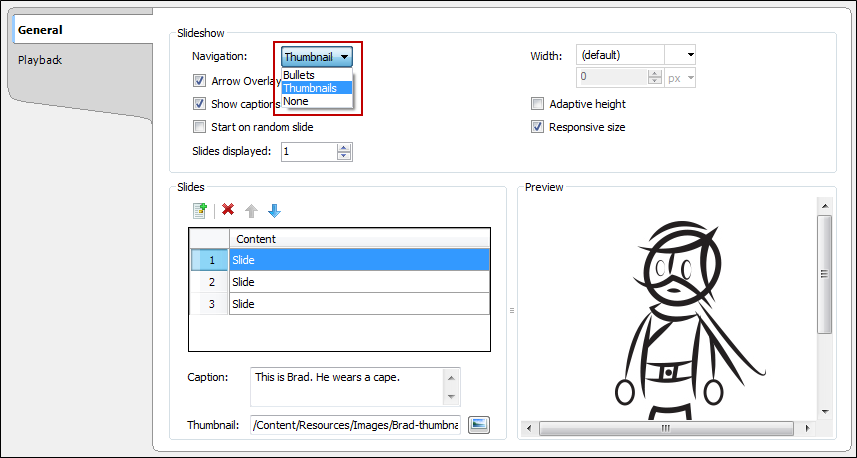Browse for a thumbnail image

479,425
